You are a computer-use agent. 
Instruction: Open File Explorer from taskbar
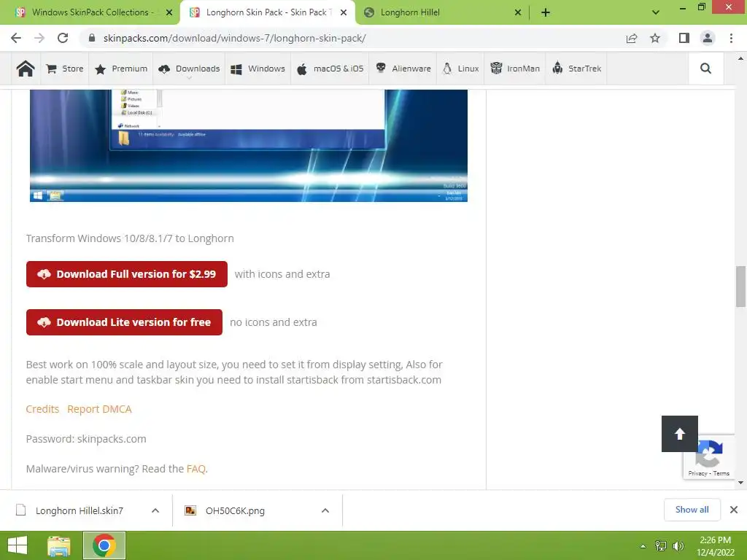click(x=58, y=545)
